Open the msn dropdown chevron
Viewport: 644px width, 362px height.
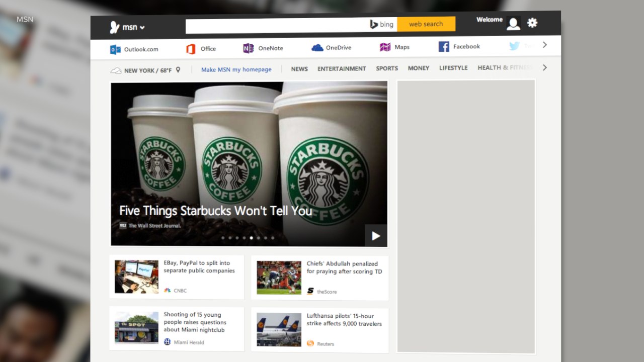142,28
